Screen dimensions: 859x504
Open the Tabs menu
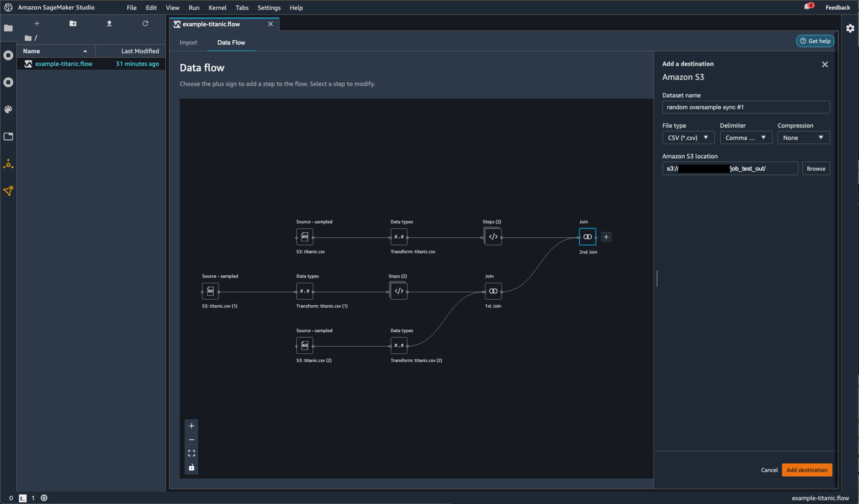coord(242,8)
